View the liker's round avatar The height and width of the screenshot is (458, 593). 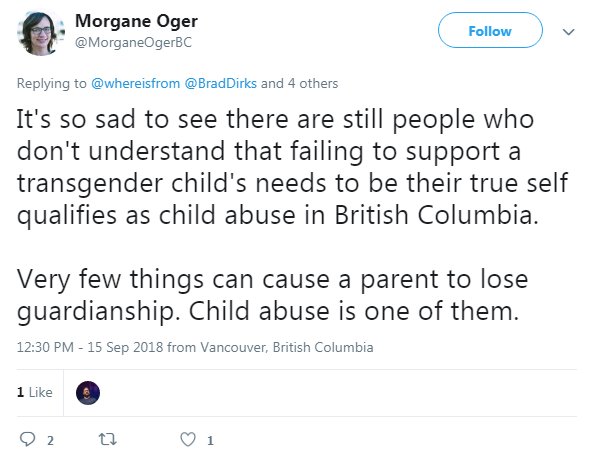point(88,393)
